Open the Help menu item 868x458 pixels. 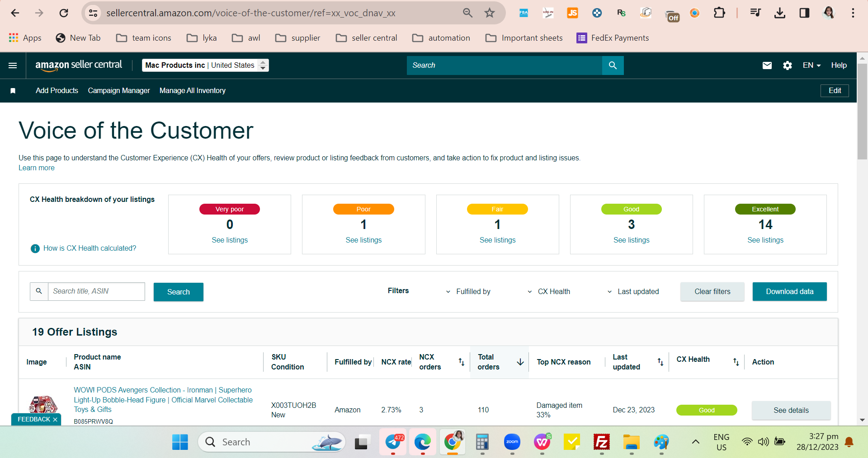[x=839, y=65]
